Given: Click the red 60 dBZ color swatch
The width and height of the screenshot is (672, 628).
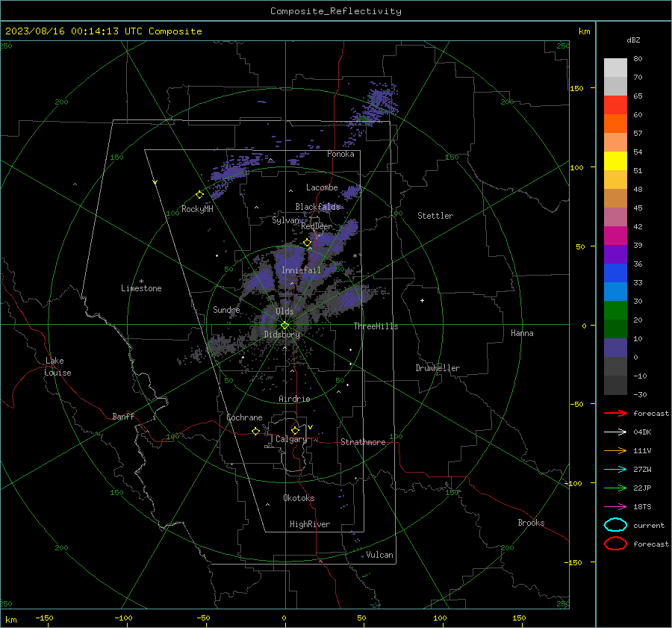Looking at the screenshot, I should pos(615,105).
